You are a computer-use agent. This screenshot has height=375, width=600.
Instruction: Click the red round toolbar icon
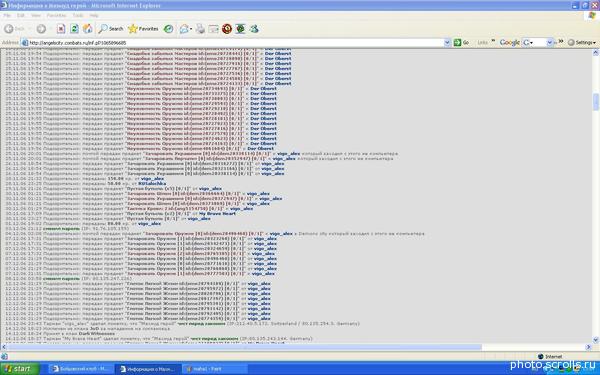click(x=227, y=29)
